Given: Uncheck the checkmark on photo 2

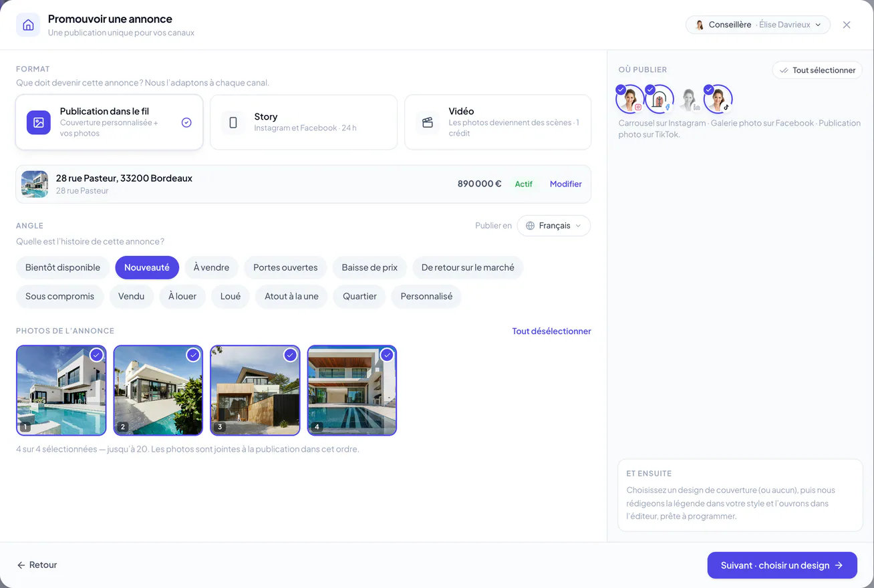Looking at the screenshot, I should (193, 355).
